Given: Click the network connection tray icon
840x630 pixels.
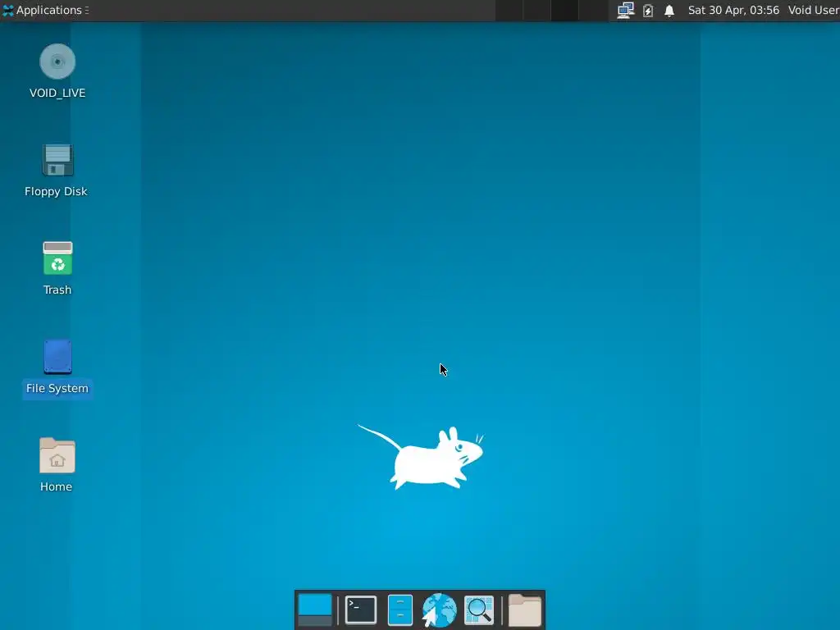Looking at the screenshot, I should coord(625,10).
